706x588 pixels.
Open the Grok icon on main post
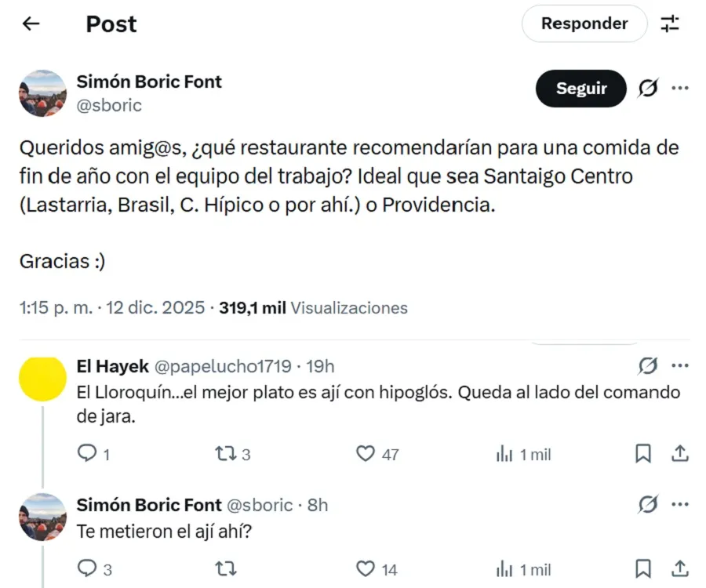click(648, 89)
